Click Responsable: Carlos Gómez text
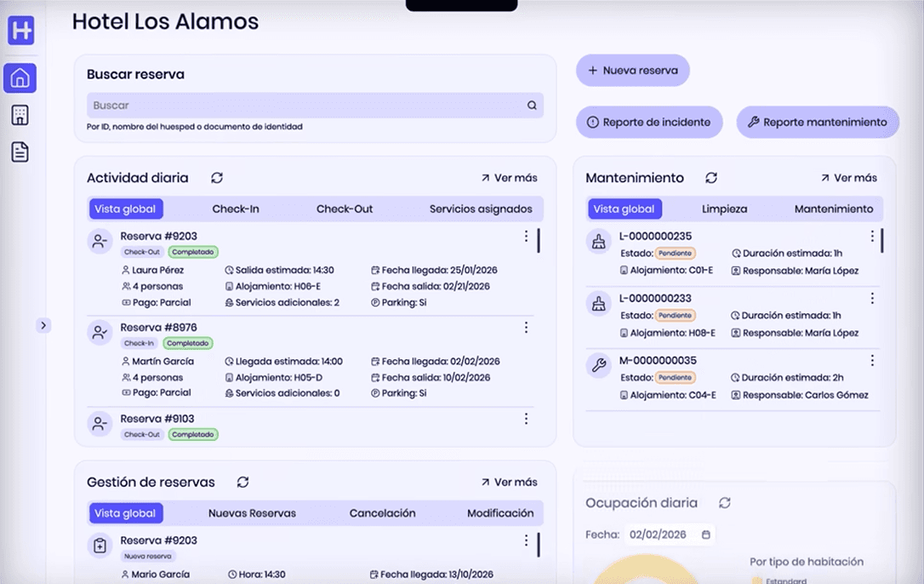 coord(806,395)
